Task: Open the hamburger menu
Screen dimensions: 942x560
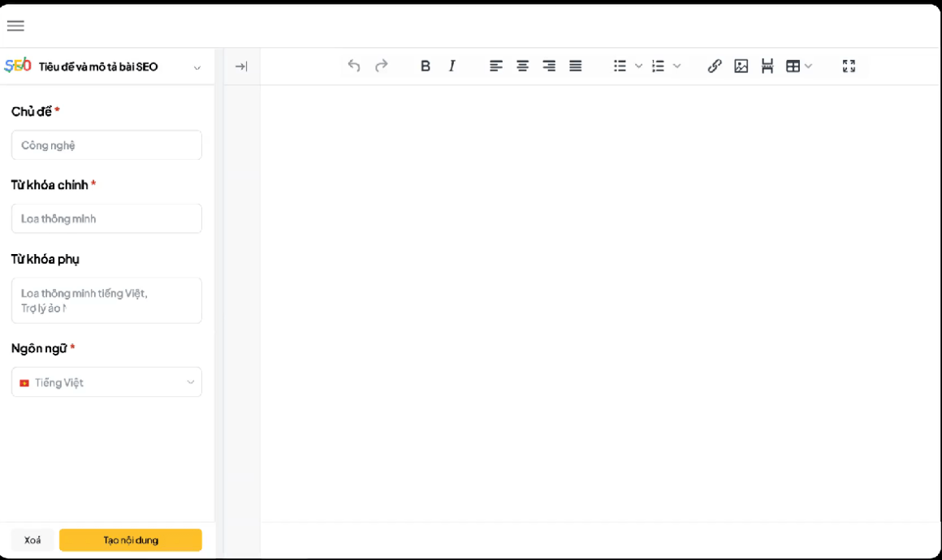Action: [x=15, y=25]
